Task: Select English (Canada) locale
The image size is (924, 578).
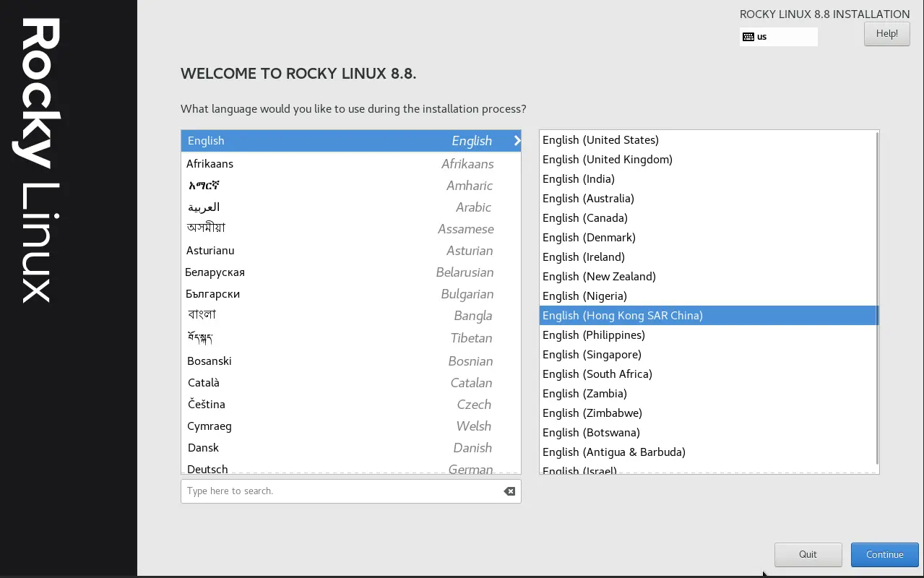Action: pos(707,218)
